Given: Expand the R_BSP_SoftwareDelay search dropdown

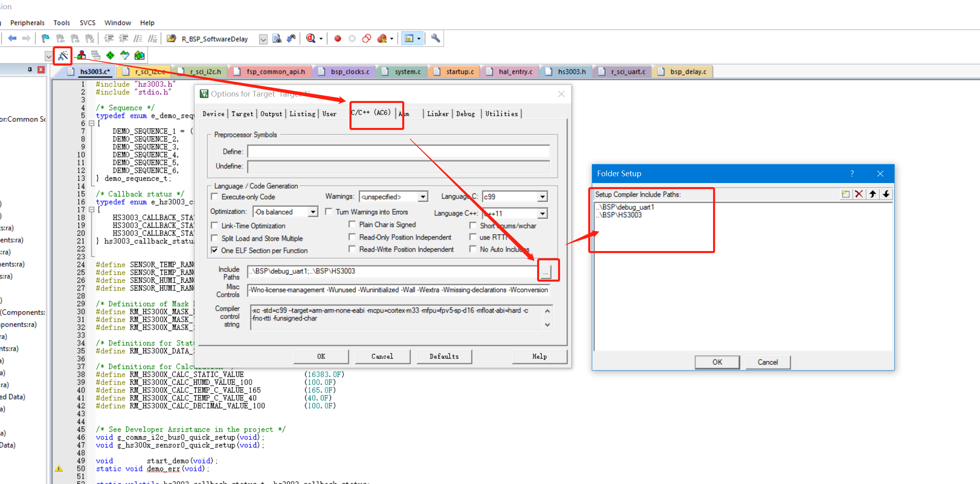Looking at the screenshot, I should 263,39.
